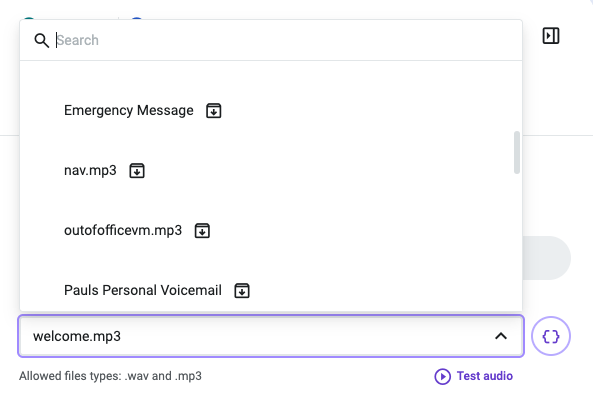593x404 pixels.
Task: Select Emergency Message from the list
Action: click(129, 110)
